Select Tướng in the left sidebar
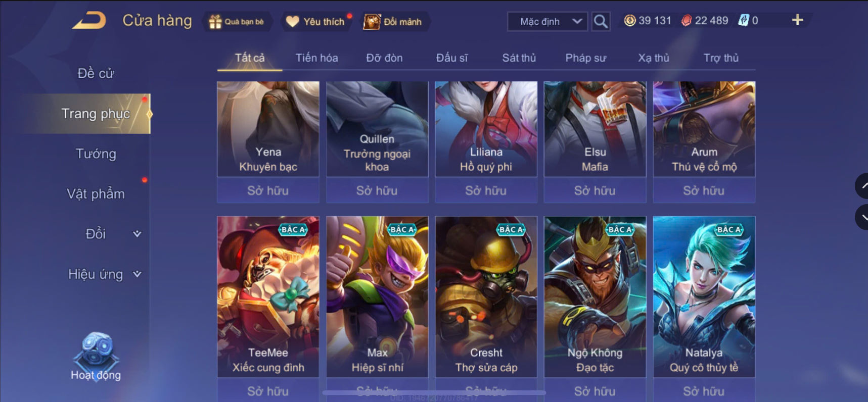The image size is (868, 402). click(96, 154)
